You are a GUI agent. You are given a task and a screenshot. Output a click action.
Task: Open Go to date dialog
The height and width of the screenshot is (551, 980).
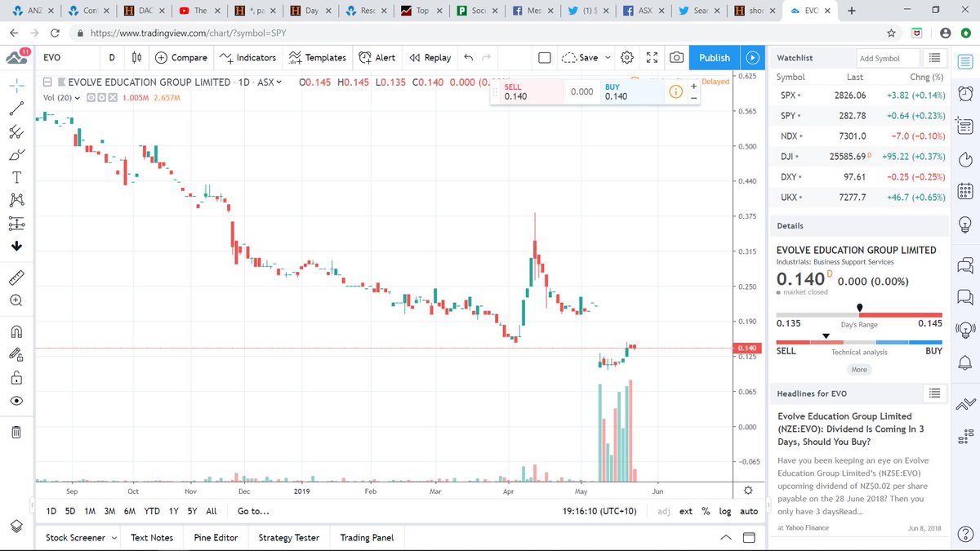click(x=253, y=511)
